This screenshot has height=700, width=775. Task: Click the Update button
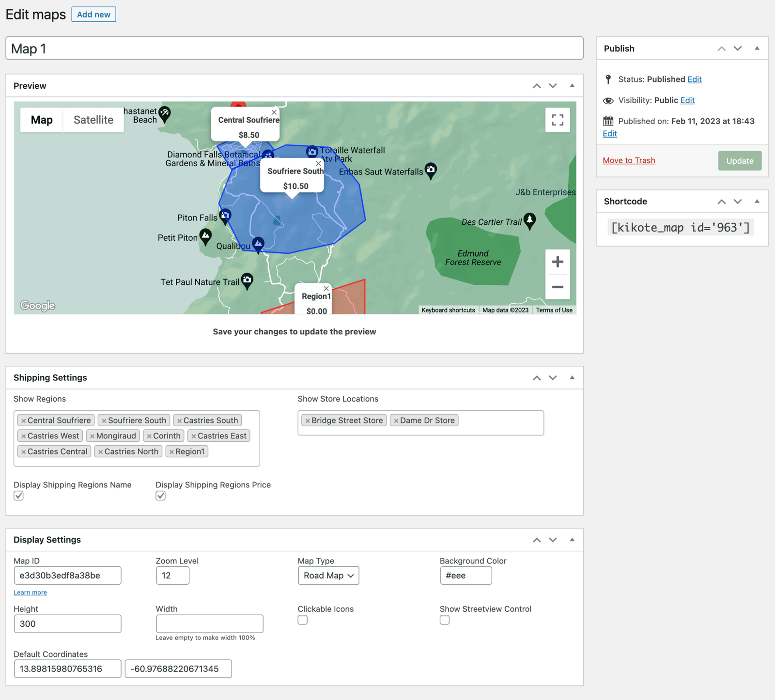[x=740, y=161]
